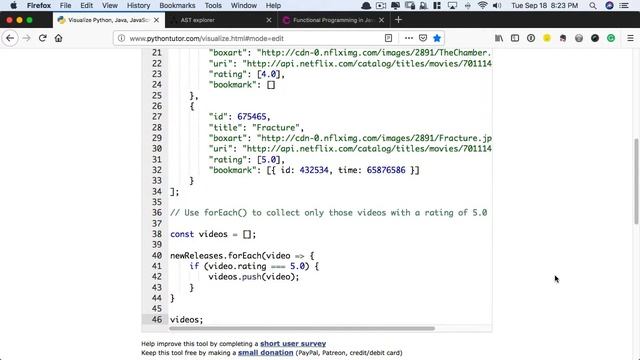Place cursor on 'const videos' line 38
Image resolution: width=640 pixels, height=360 pixels.
click(x=213, y=234)
